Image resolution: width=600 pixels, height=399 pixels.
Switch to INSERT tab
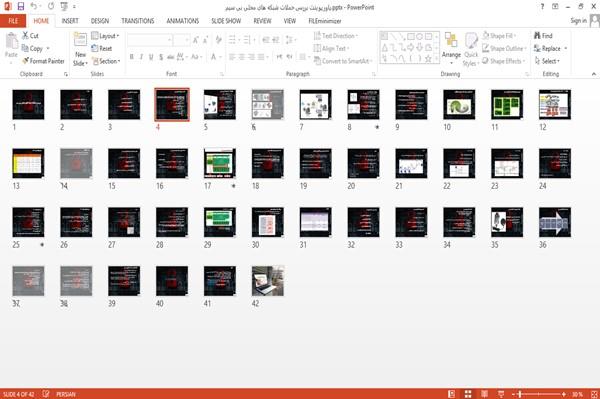pyautogui.click(x=70, y=21)
